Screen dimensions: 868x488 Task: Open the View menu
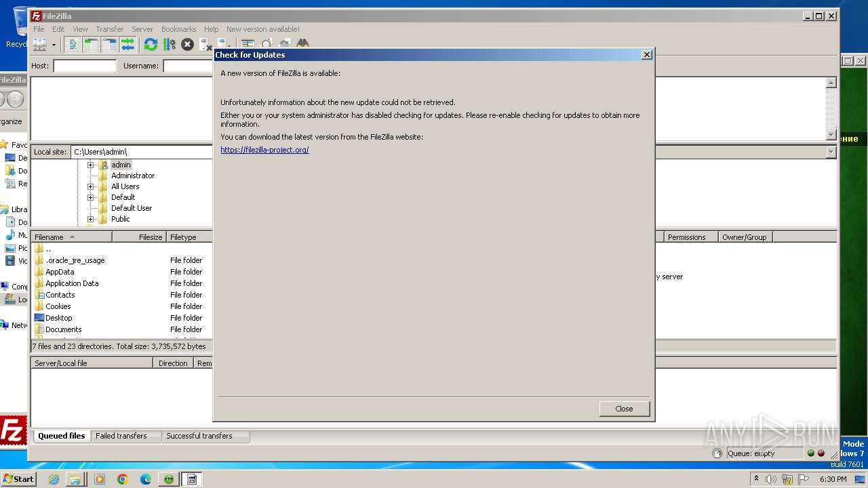(80, 29)
